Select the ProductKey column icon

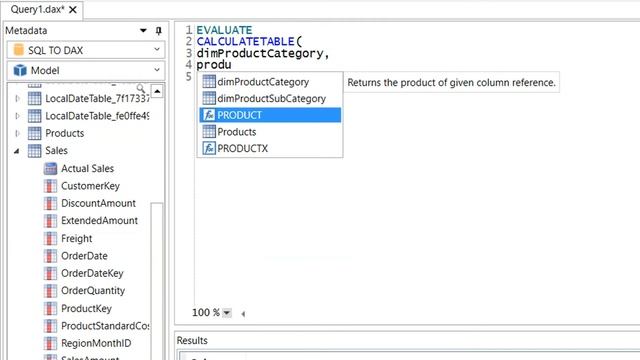coord(50,308)
